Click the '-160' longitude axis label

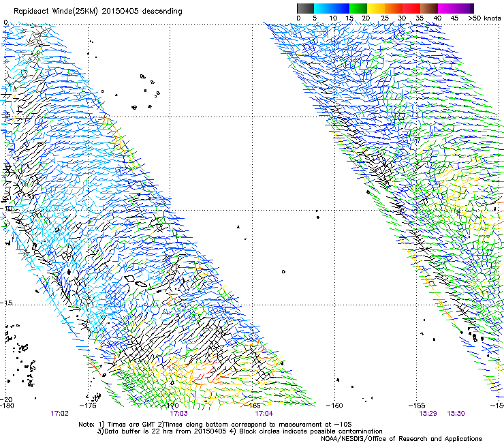click(x=334, y=406)
